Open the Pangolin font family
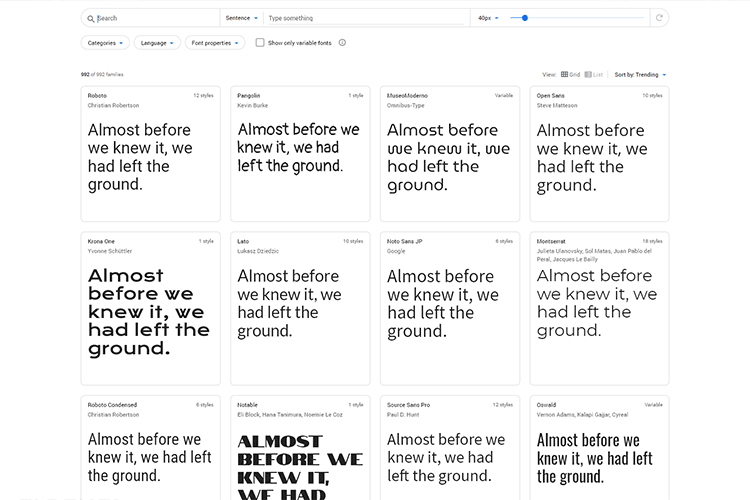The width and height of the screenshot is (750, 500). click(x=300, y=153)
